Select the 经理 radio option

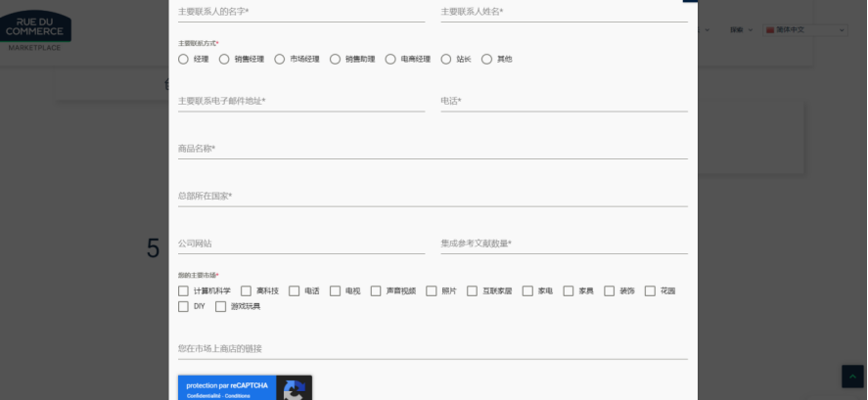(x=183, y=60)
